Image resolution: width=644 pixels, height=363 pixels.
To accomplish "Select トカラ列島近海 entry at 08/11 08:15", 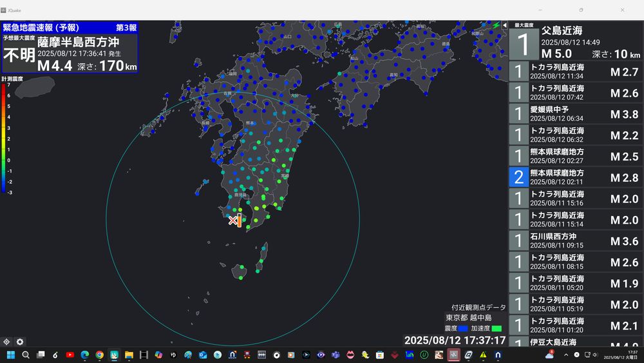I will point(576,262).
